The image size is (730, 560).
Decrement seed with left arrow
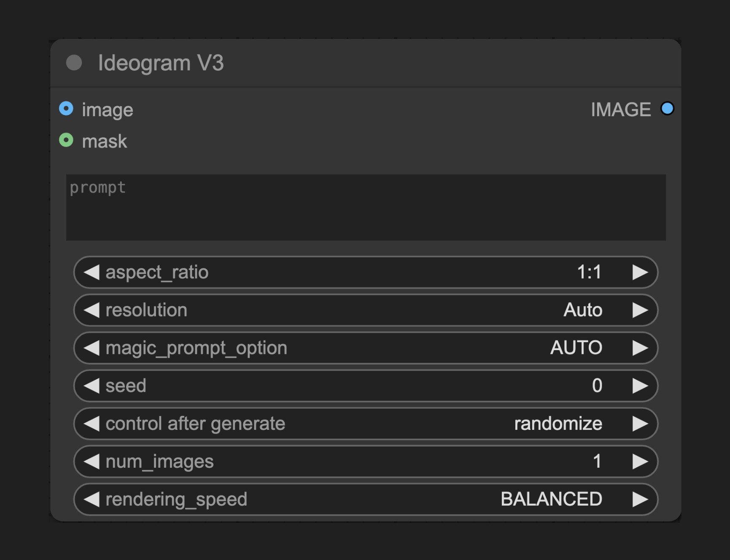coord(91,386)
